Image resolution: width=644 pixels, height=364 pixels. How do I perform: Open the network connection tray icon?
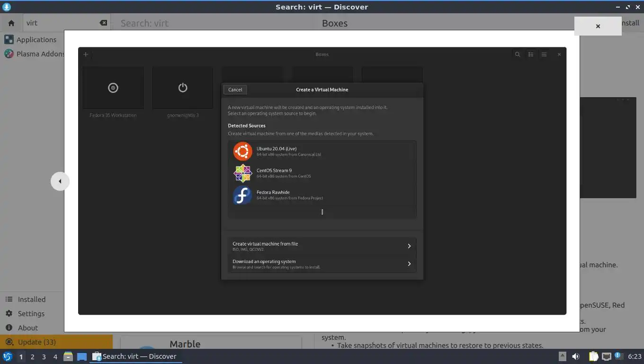coord(606,356)
